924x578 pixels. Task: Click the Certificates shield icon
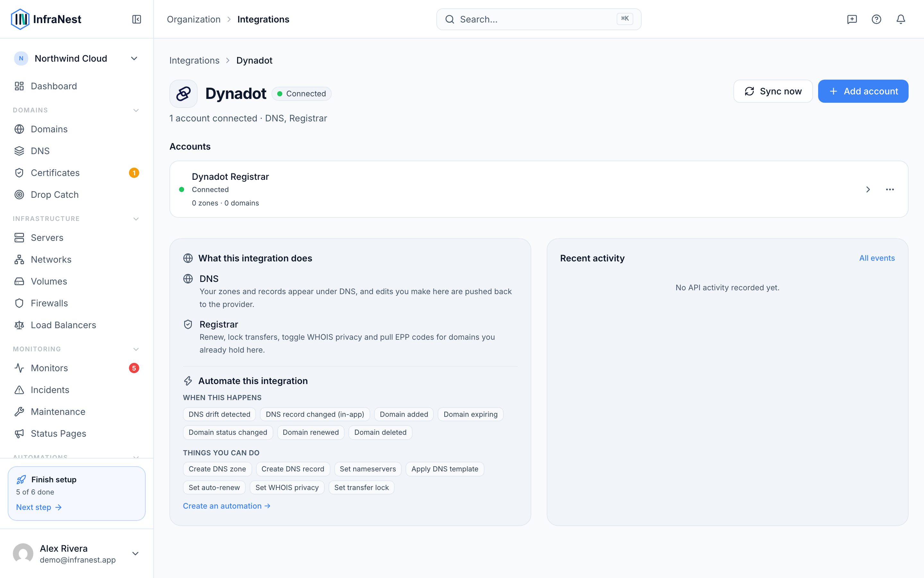point(19,173)
